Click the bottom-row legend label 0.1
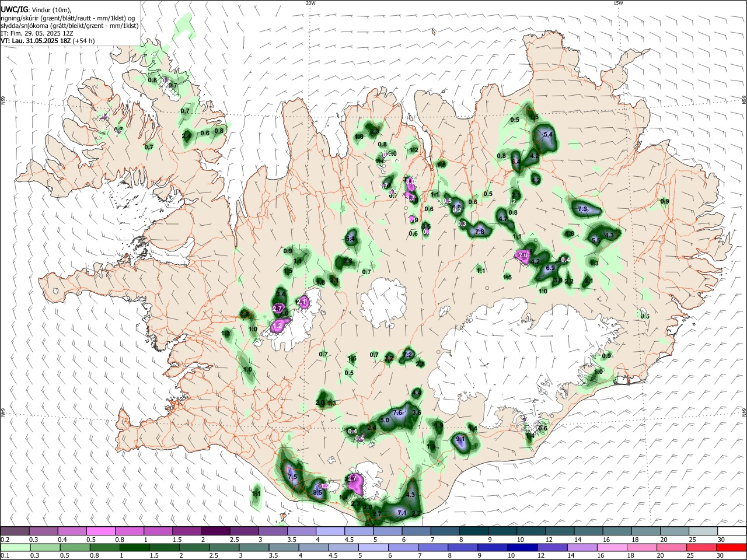The height and width of the screenshot is (560, 747). pos(5,556)
